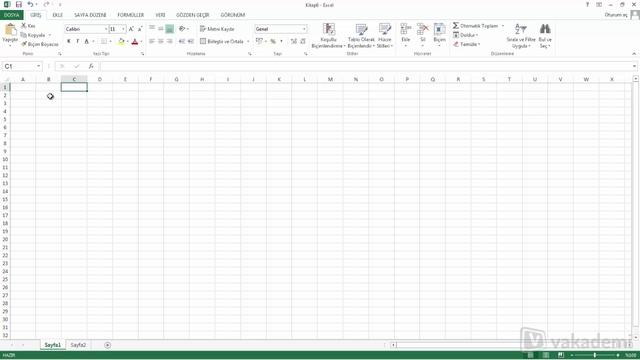The height and width of the screenshot is (360, 640).
Task: Align cell text to the left
Action: 152,41
